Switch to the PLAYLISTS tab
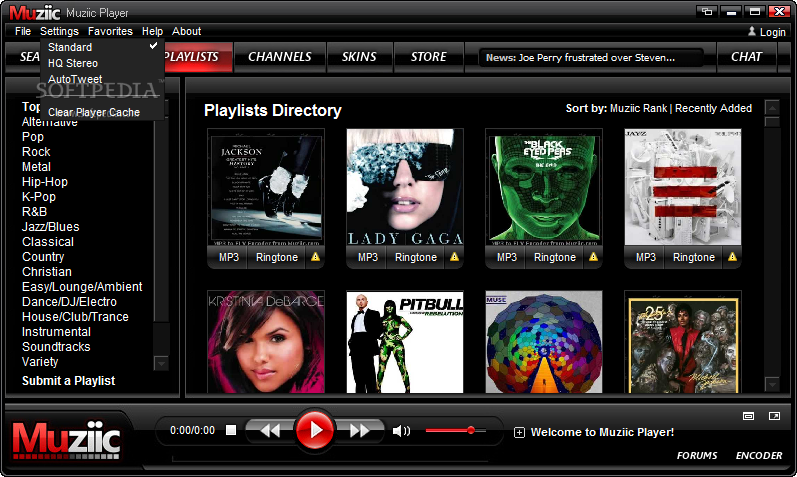Screen dimensions: 797x477 [198, 56]
